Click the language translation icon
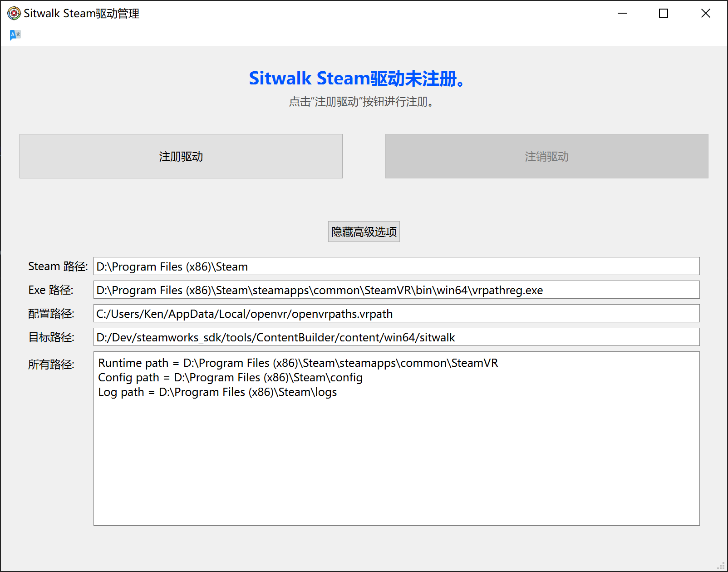Image resolution: width=728 pixels, height=572 pixels. tap(15, 35)
